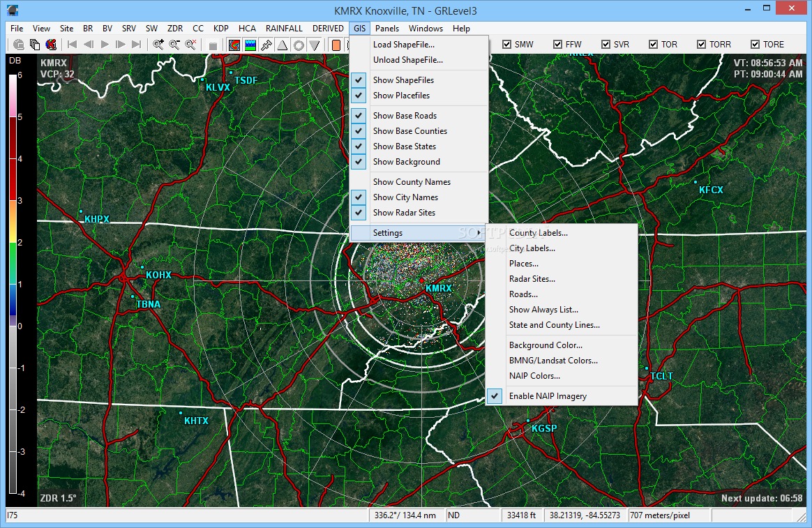Play the radar animation loop
This screenshot has width=812, height=528.
(105, 45)
